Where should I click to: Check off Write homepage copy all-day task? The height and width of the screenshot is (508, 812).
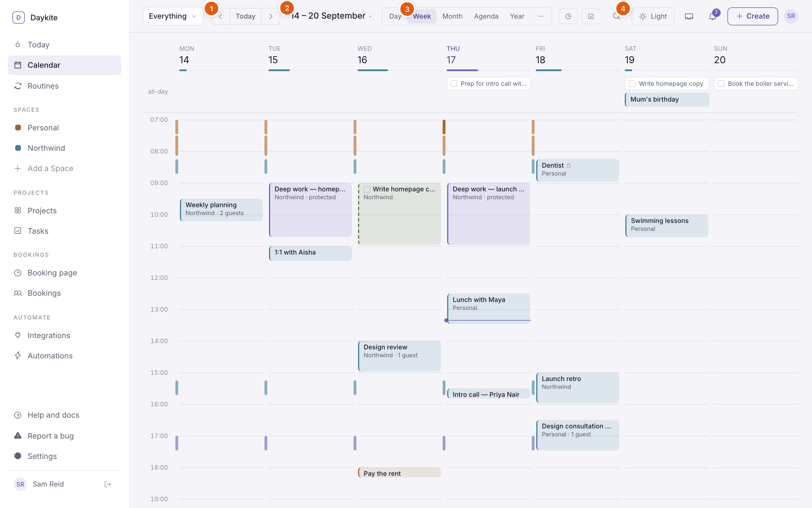(632, 84)
